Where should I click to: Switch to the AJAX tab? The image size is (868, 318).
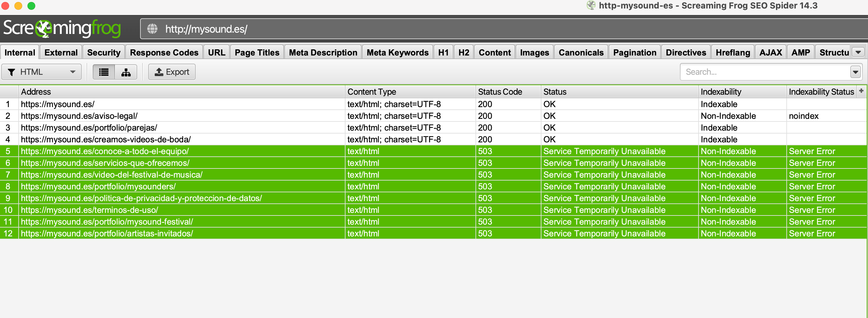coord(771,53)
